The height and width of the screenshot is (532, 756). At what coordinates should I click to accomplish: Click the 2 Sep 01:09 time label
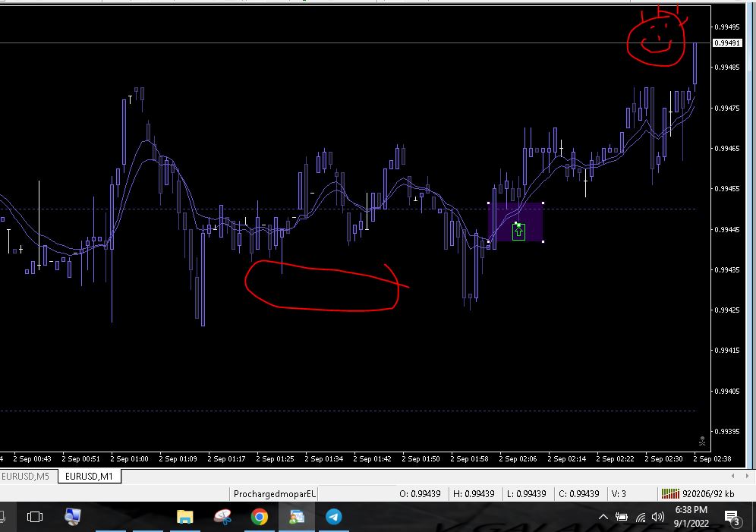coord(178,458)
